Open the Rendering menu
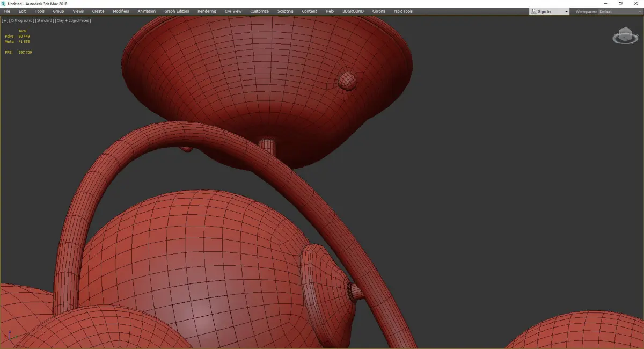The image size is (644, 349). (x=207, y=11)
